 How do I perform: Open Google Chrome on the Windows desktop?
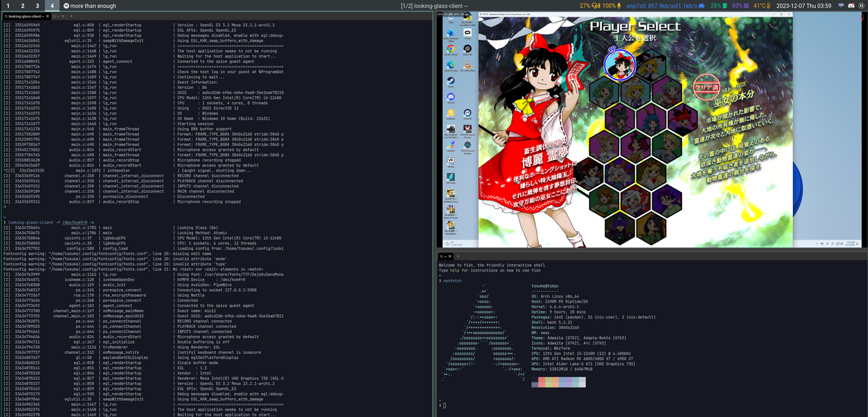(451, 50)
